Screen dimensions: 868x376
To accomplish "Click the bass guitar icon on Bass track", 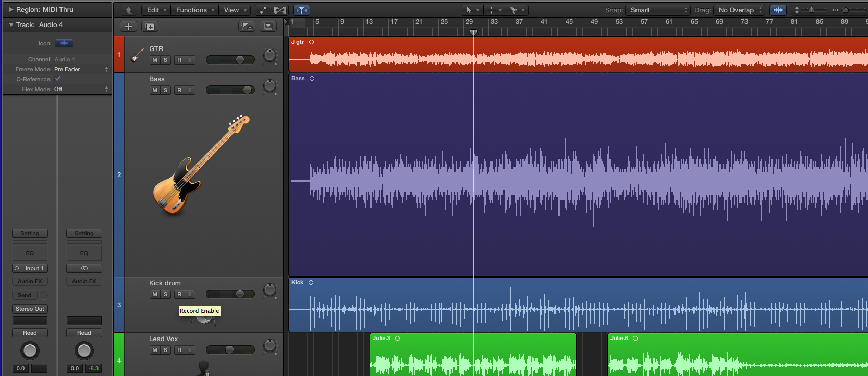I will [201, 164].
